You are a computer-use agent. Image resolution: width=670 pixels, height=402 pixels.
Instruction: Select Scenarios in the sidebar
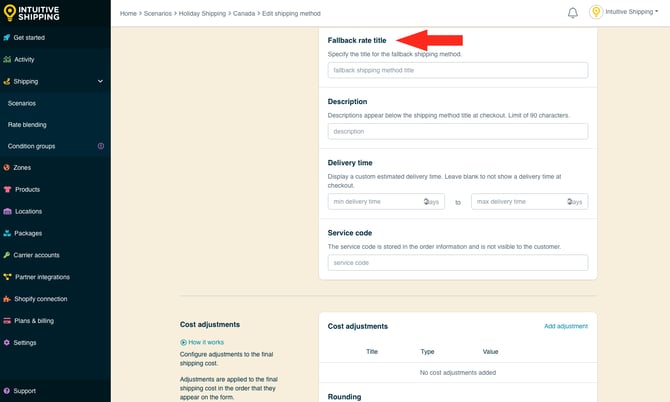tap(22, 103)
